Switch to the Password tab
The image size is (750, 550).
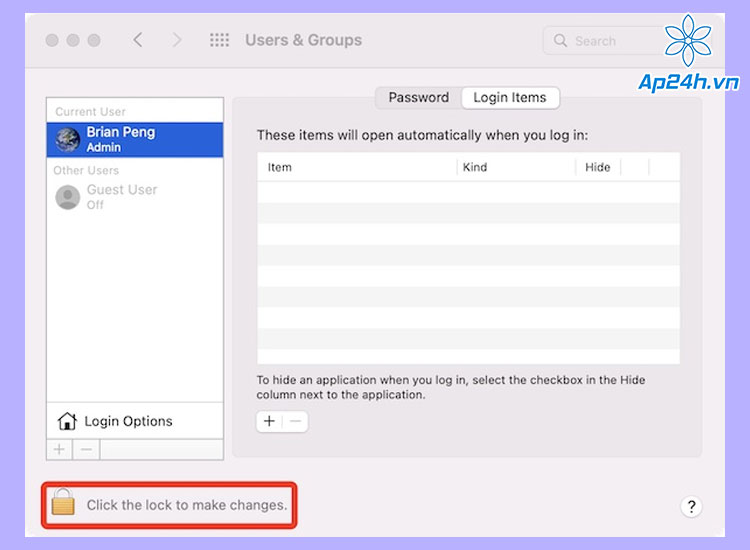pyautogui.click(x=419, y=98)
